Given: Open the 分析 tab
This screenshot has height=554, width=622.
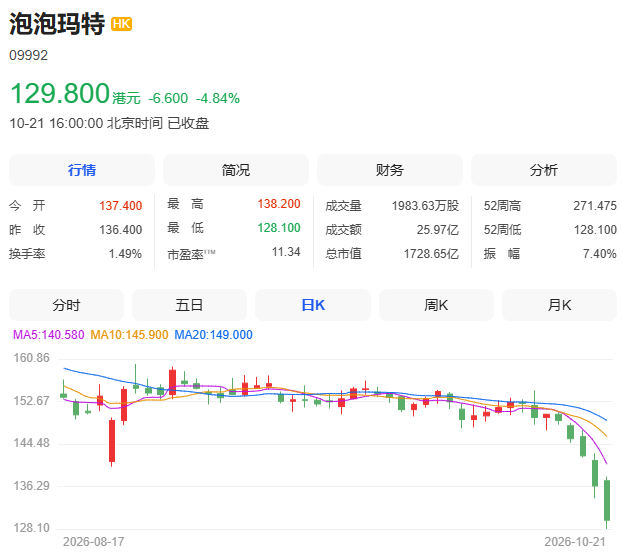Looking at the screenshot, I should click(x=543, y=170).
